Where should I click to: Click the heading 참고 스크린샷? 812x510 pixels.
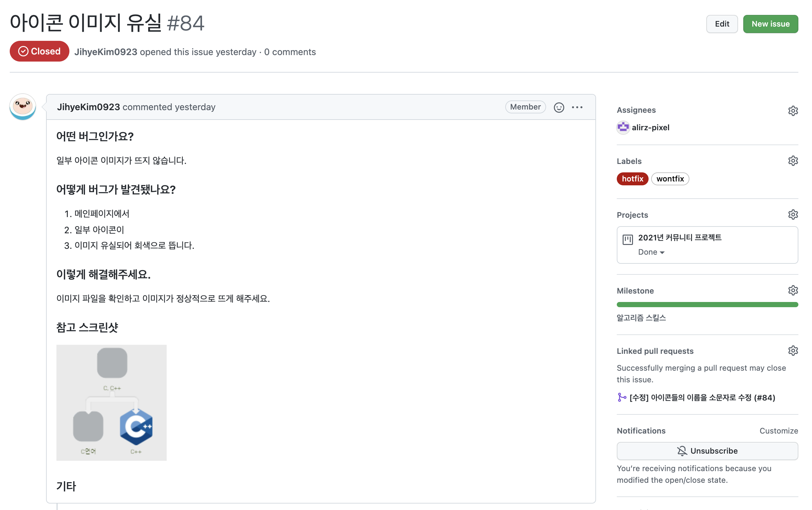tap(87, 328)
